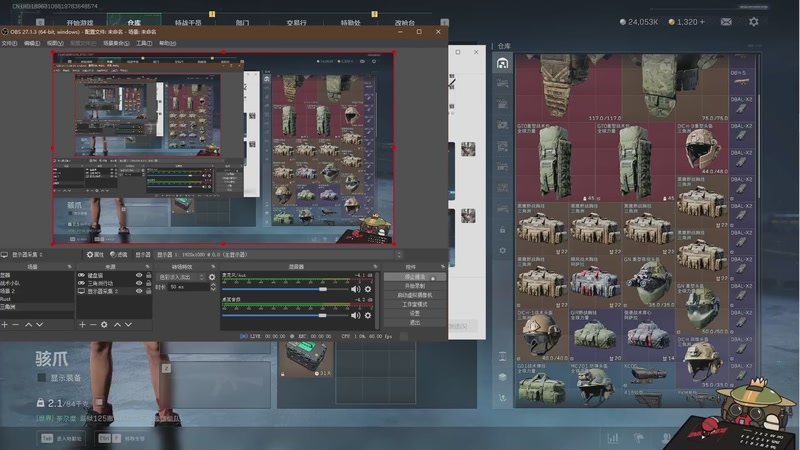Click the stacked layers icon in 仓库 sidebar
The height and width of the screenshot is (450, 800).
[503, 377]
